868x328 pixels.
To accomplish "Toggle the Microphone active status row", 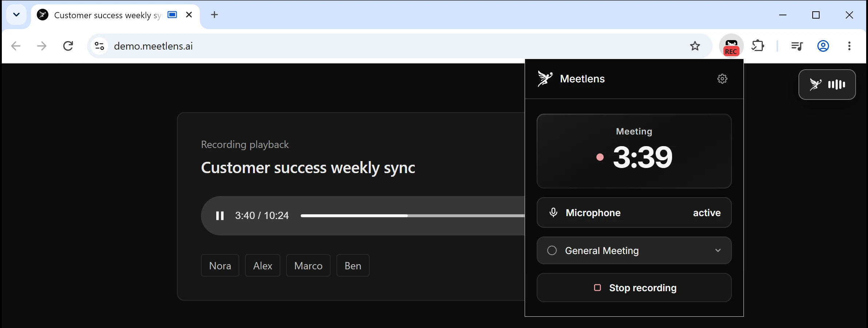I will 634,212.
